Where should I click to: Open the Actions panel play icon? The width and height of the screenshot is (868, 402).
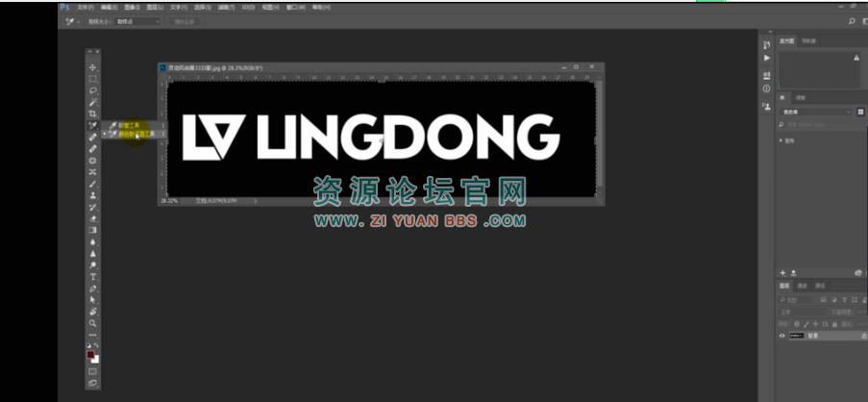[x=766, y=58]
